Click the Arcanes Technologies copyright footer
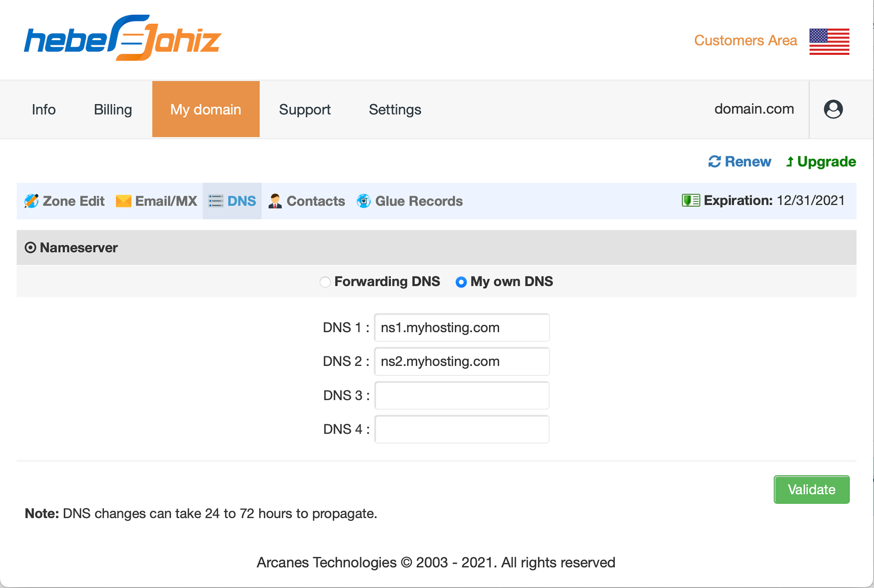 (436, 562)
